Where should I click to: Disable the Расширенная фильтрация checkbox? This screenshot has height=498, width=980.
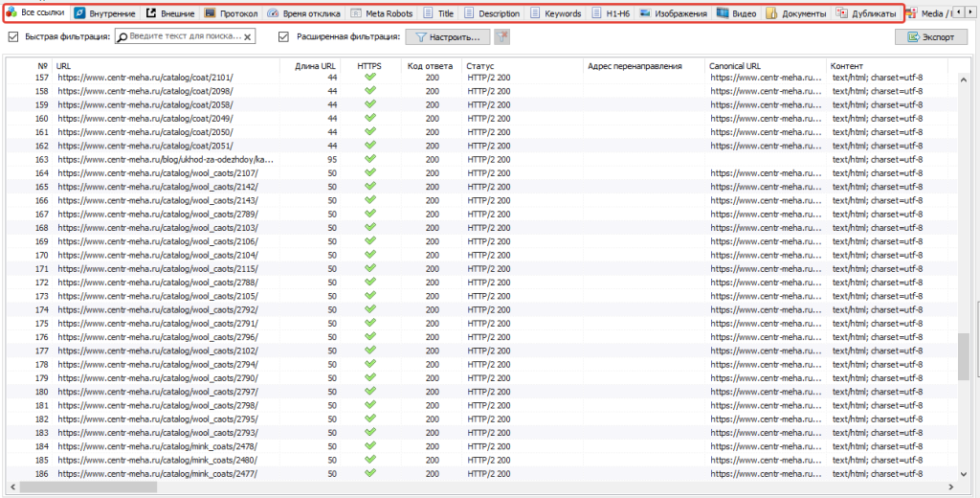[283, 37]
